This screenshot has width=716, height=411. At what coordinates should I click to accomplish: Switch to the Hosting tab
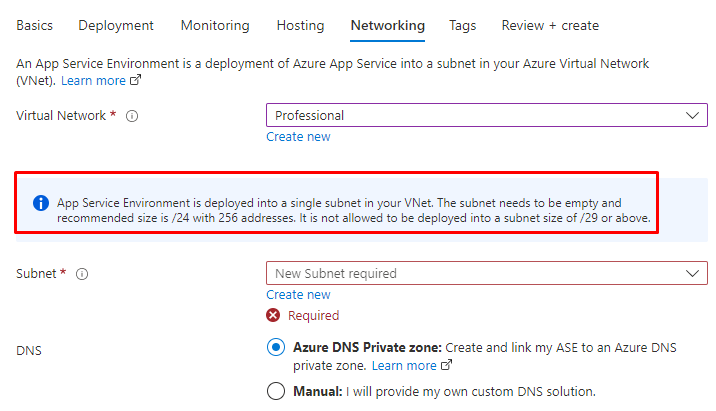[x=300, y=25]
